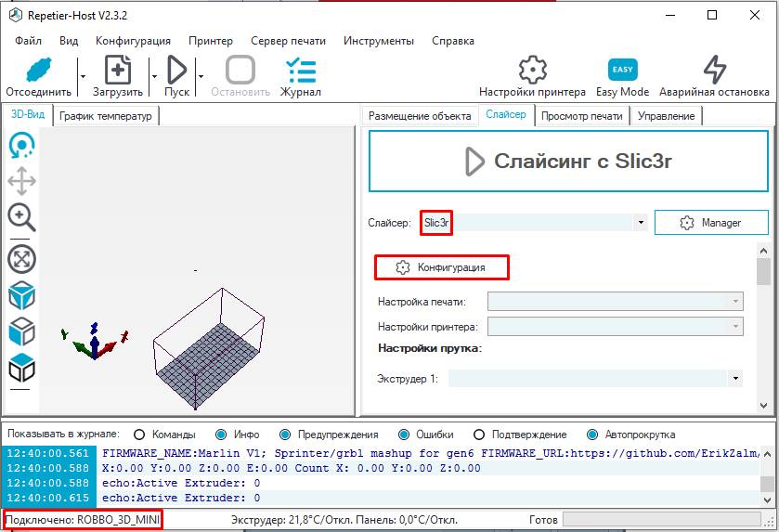Enable Команды in log filter

point(139,435)
